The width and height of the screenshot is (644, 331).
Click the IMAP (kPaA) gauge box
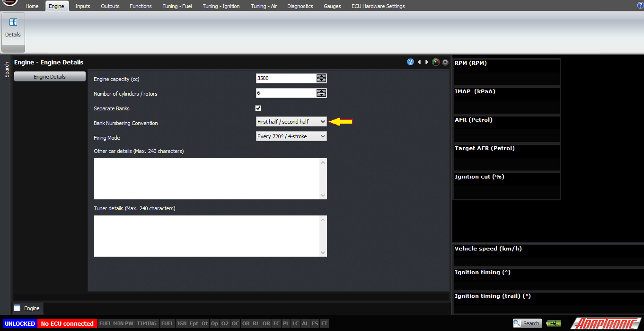point(507,100)
